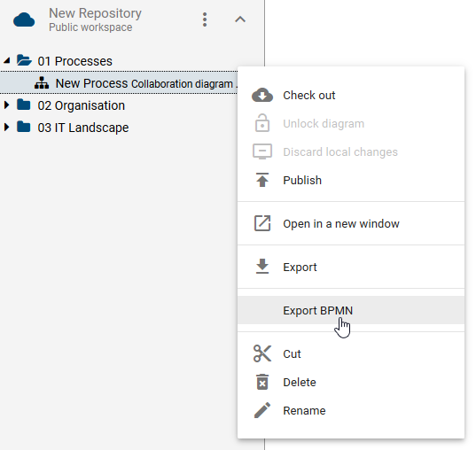Click the 03 IT Landscape folder icon
476x450 pixels.
click(24, 127)
